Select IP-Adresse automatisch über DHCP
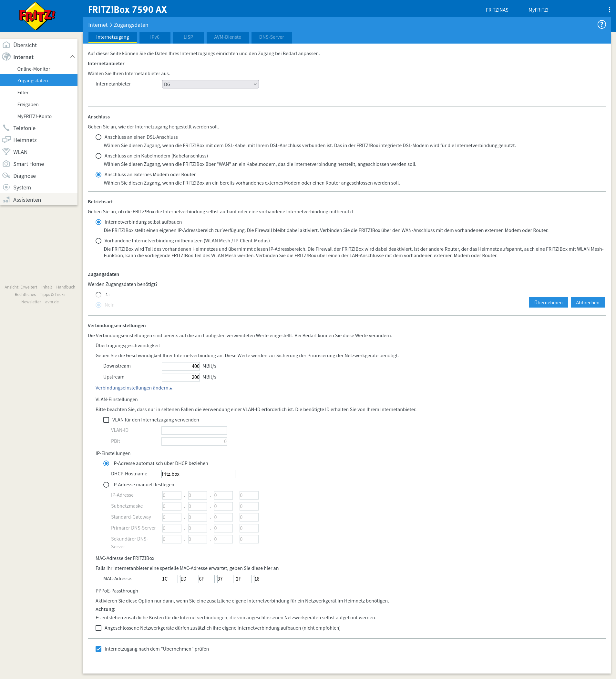The image size is (616, 679). click(106, 463)
